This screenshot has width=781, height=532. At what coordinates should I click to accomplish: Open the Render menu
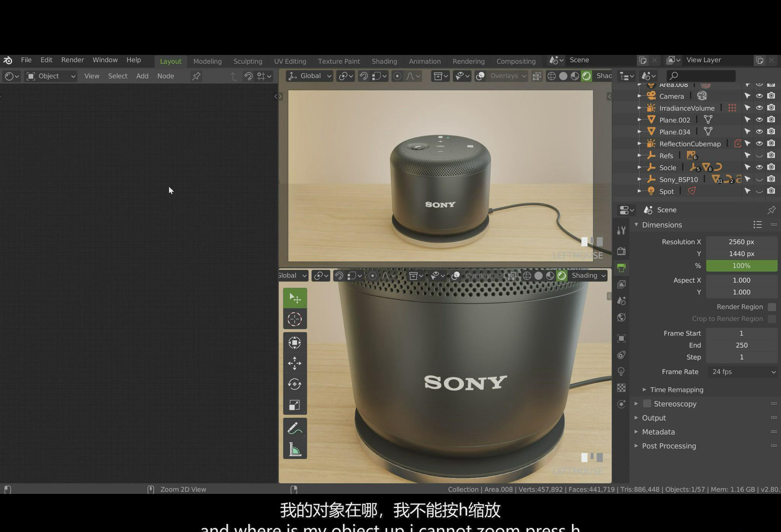pos(72,60)
